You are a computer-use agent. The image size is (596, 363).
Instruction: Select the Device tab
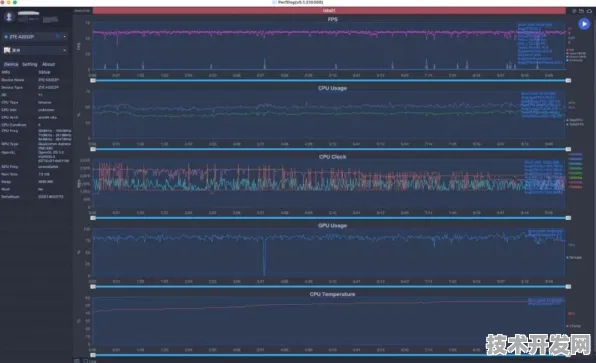[x=11, y=64]
